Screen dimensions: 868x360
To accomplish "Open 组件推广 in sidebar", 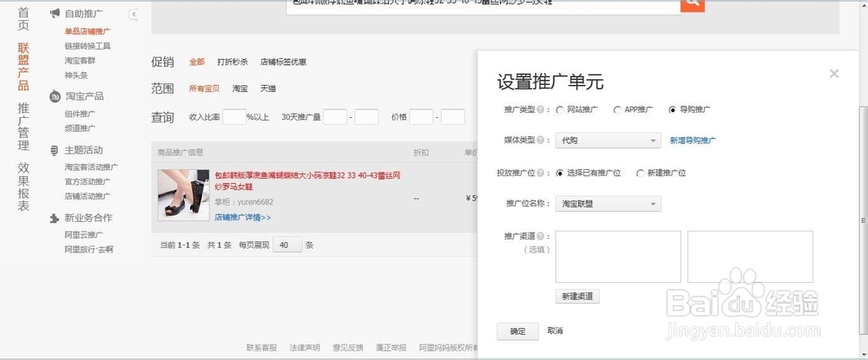I will (80, 114).
